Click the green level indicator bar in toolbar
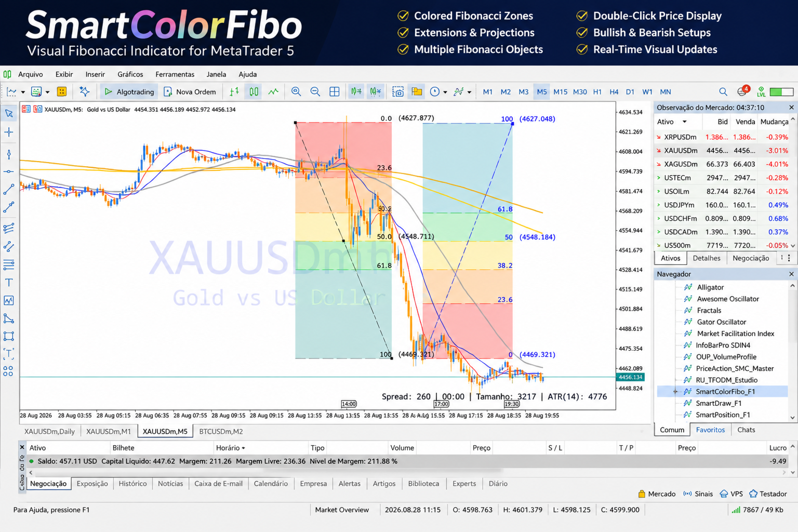This screenshot has width=798, height=532. (781, 92)
